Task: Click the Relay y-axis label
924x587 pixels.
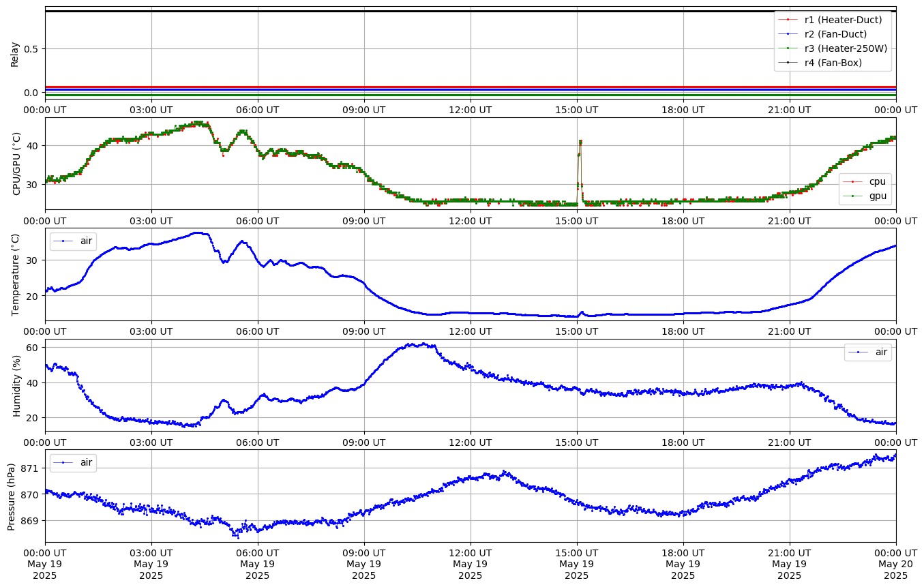Action: click(x=15, y=54)
